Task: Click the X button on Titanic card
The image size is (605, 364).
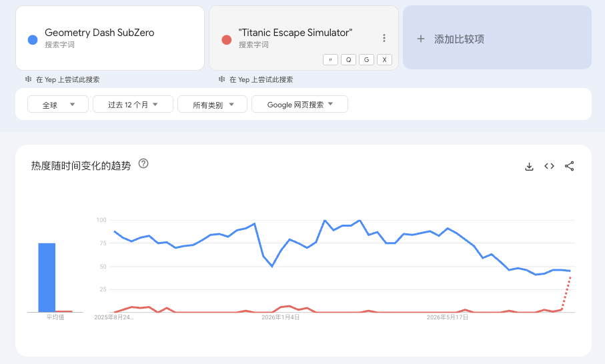Action: [384, 60]
